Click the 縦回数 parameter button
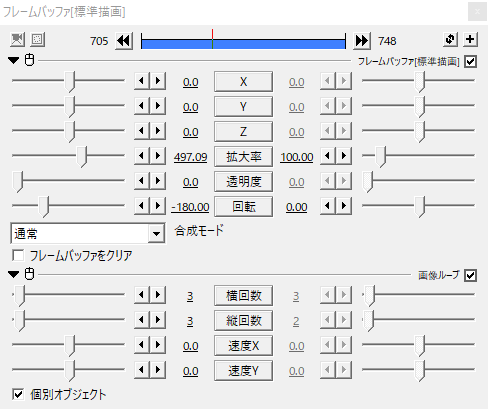Image resolution: width=488 pixels, height=409 pixels. 243,321
